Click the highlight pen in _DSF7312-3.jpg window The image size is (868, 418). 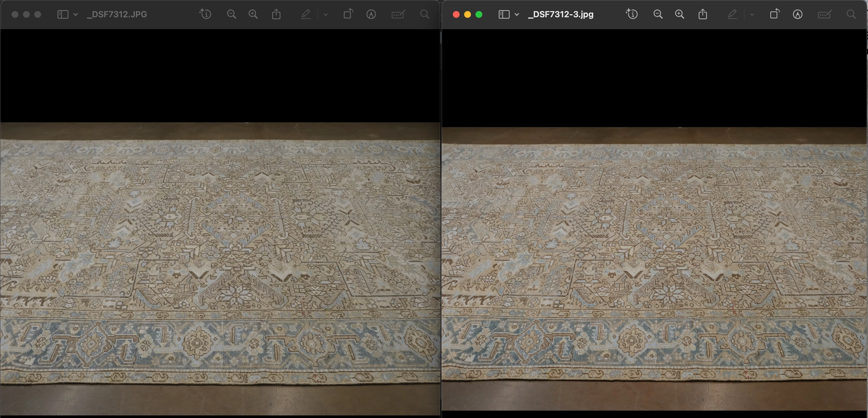click(732, 14)
